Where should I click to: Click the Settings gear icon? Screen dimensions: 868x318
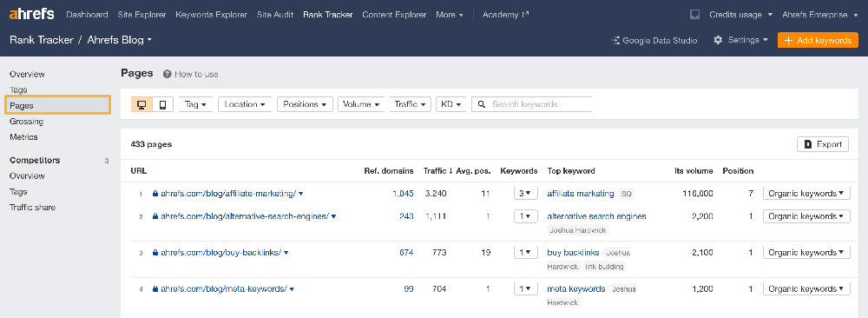point(718,41)
